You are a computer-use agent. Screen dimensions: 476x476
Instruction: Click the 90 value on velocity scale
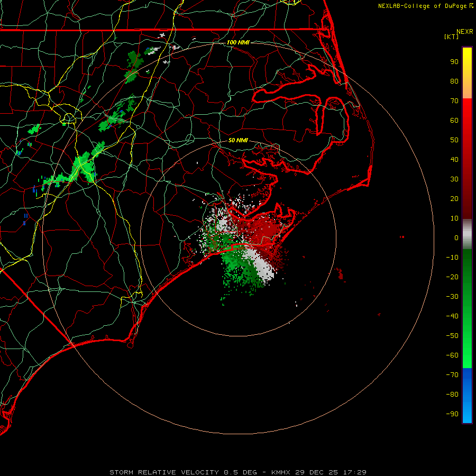click(x=454, y=62)
